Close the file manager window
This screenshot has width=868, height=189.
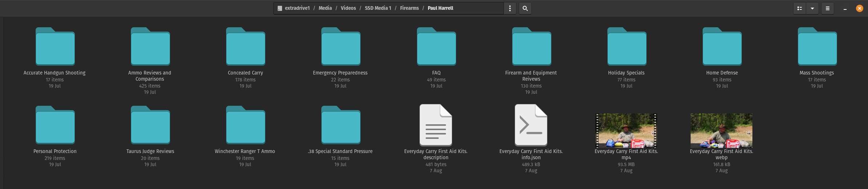pos(859,8)
